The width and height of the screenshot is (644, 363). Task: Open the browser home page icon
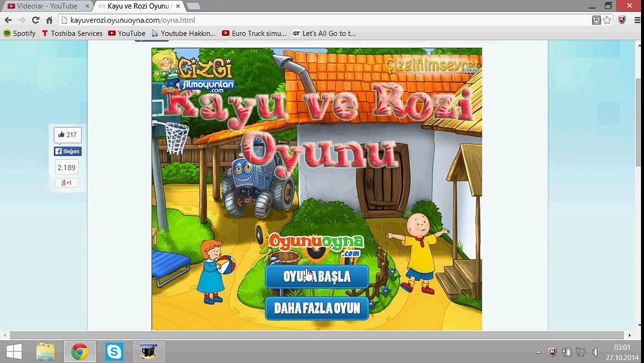pos(49,20)
